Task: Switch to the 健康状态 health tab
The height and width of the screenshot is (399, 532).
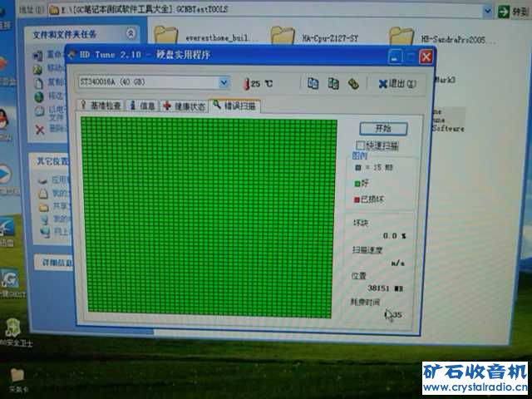Action: [185, 106]
